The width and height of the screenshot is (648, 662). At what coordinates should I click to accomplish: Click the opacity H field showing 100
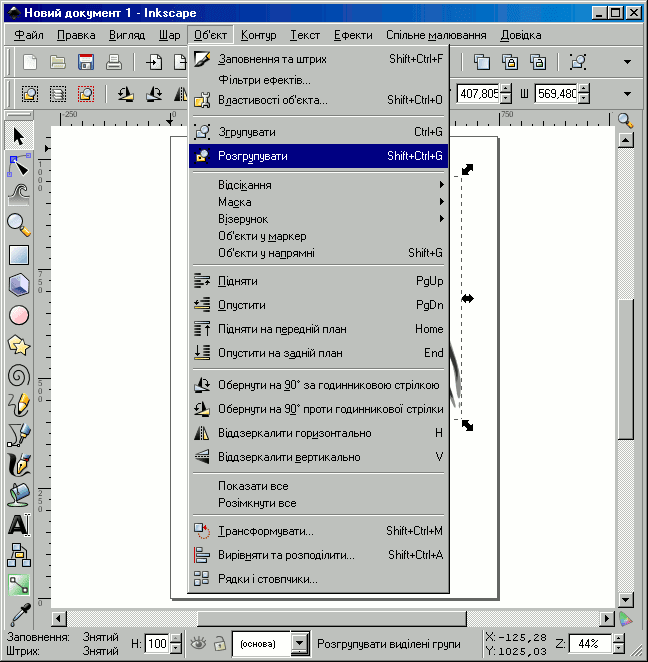[157, 643]
